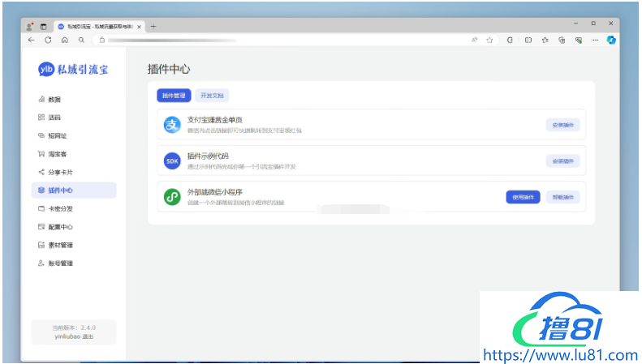Click the browser refresh button

(x=48, y=39)
